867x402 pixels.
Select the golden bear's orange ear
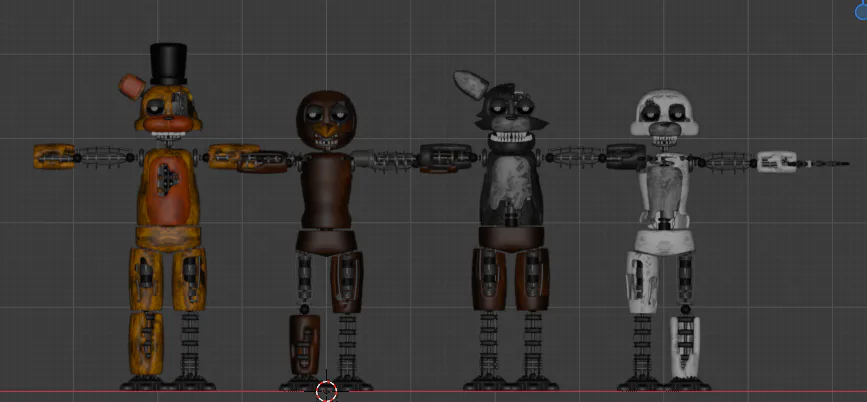tap(132, 87)
